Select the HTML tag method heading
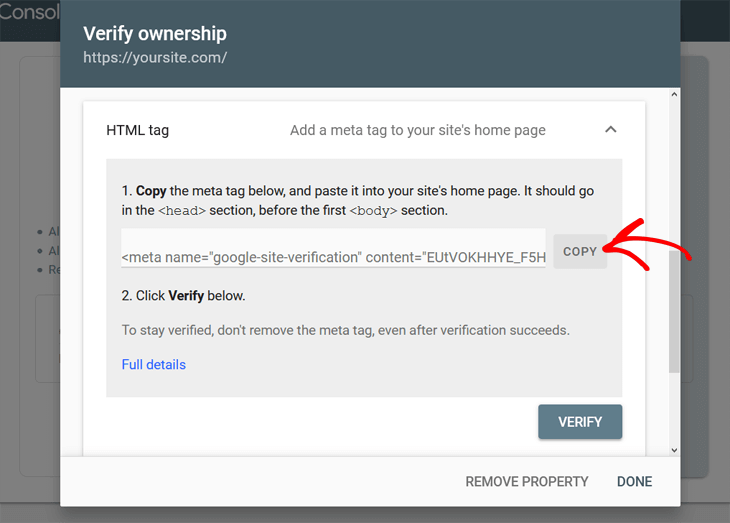This screenshot has width=730, height=523. (137, 130)
